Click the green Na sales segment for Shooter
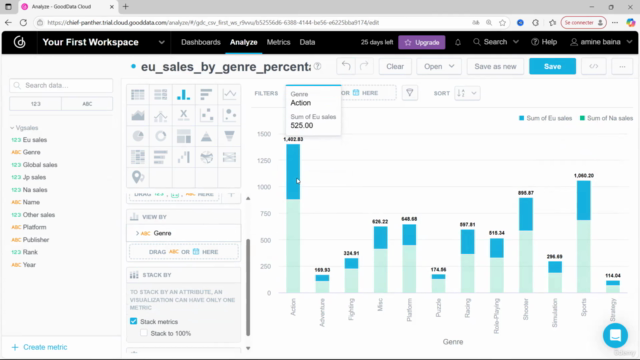This screenshot has height=360, width=640. coord(526,262)
